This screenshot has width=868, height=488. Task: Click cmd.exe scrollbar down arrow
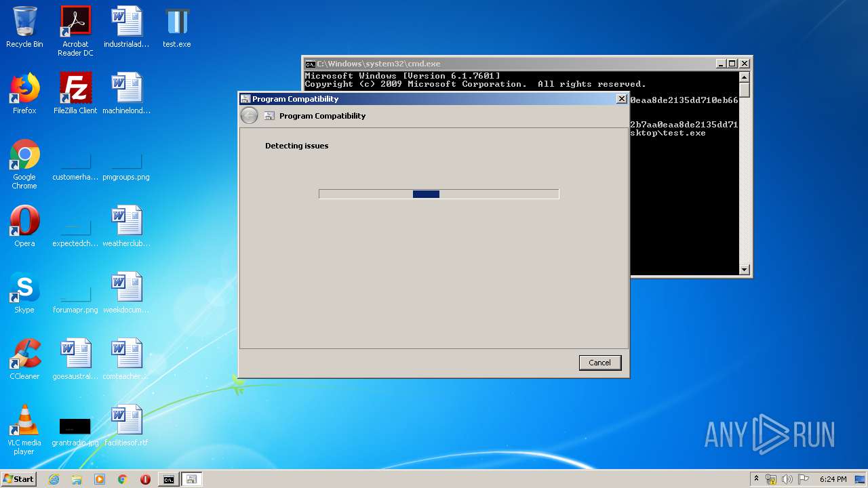pos(744,269)
